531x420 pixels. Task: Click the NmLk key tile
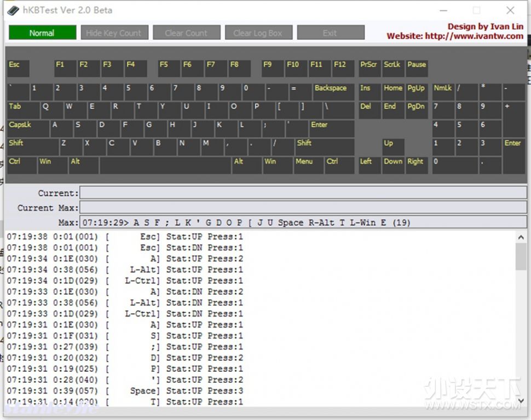pyautogui.click(x=443, y=92)
